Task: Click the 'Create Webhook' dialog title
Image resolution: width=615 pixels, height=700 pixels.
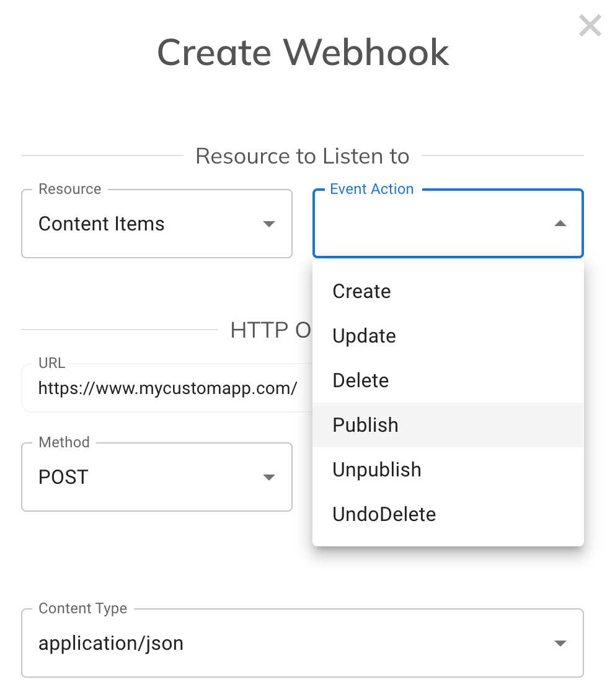Action: (303, 52)
